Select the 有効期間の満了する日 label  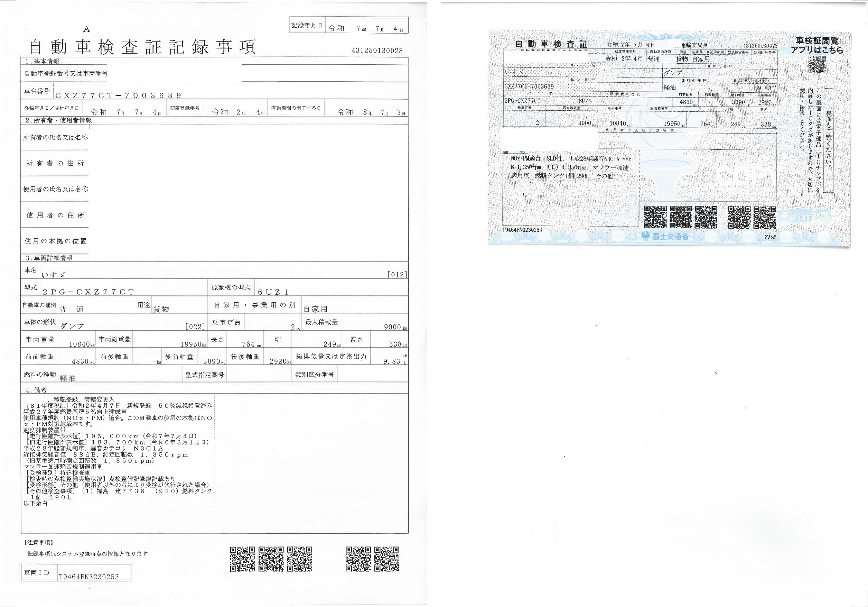pyautogui.click(x=296, y=108)
